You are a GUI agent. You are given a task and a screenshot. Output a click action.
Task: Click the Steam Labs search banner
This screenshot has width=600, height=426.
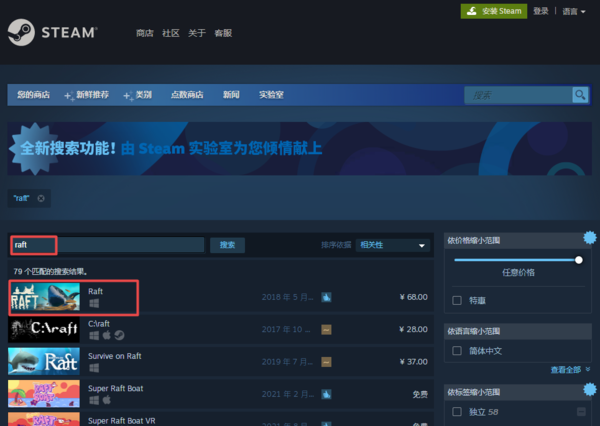click(x=300, y=149)
